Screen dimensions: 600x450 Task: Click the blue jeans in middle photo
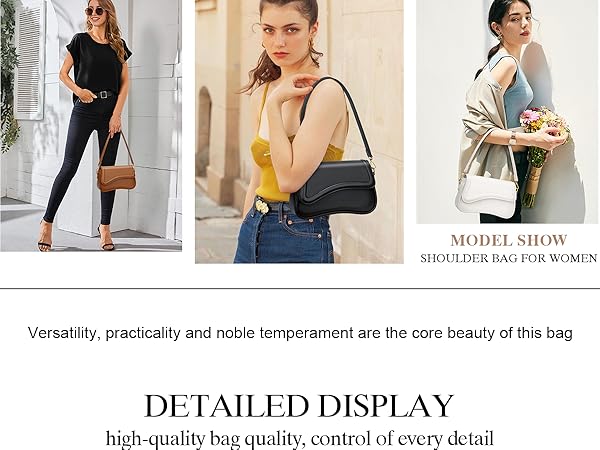(x=283, y=232)
